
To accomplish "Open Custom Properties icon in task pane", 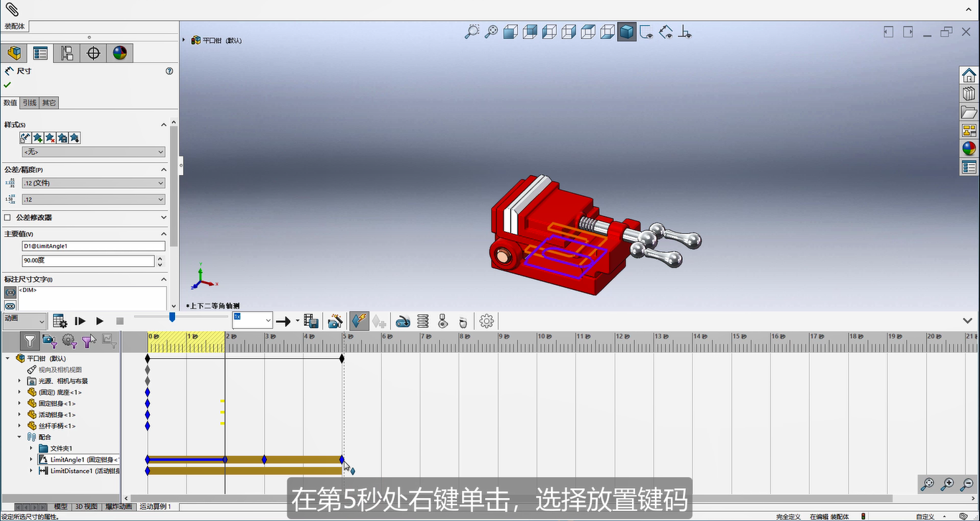I will tap(969, 167).
